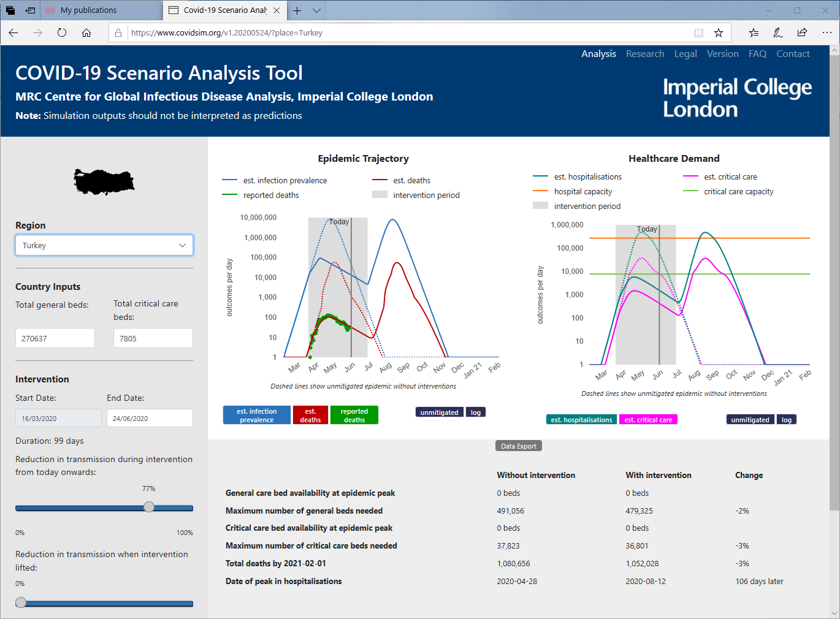This screenshot has width=840, height=619.
Task: Toggle est. infection prevalence series
Action: [x=257, y=416]
